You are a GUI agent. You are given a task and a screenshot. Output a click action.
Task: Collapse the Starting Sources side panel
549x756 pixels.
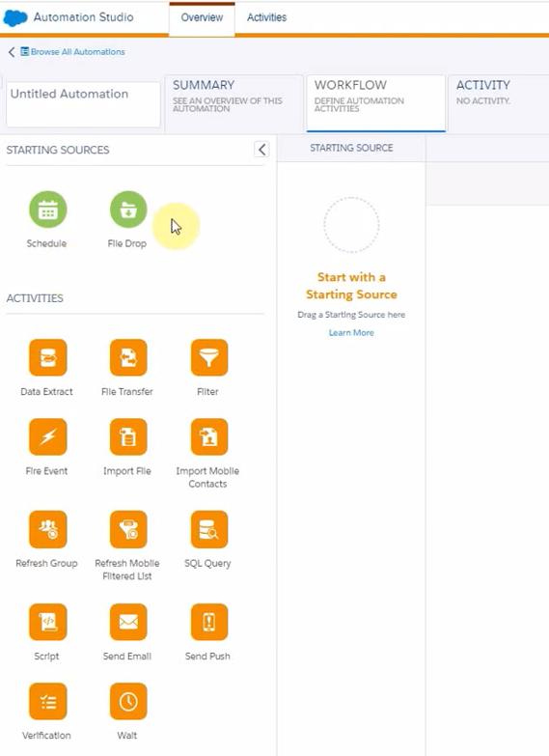(261, 150)
